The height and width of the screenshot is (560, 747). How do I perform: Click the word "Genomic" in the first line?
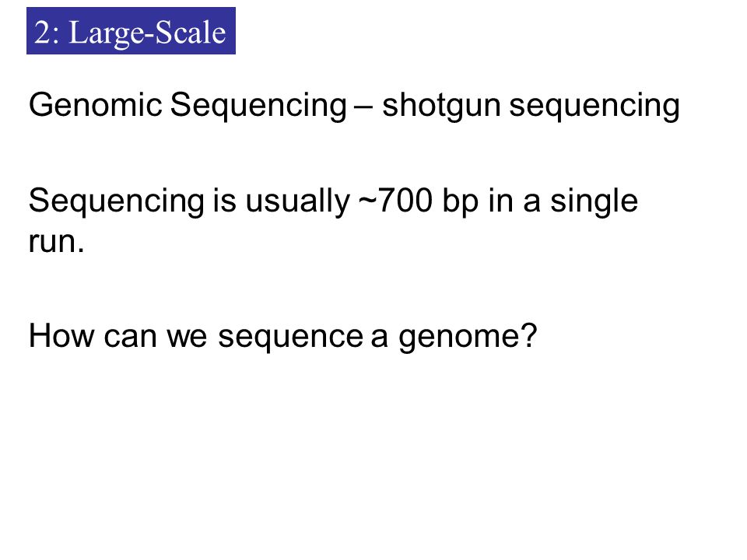(x=95, y=105)
